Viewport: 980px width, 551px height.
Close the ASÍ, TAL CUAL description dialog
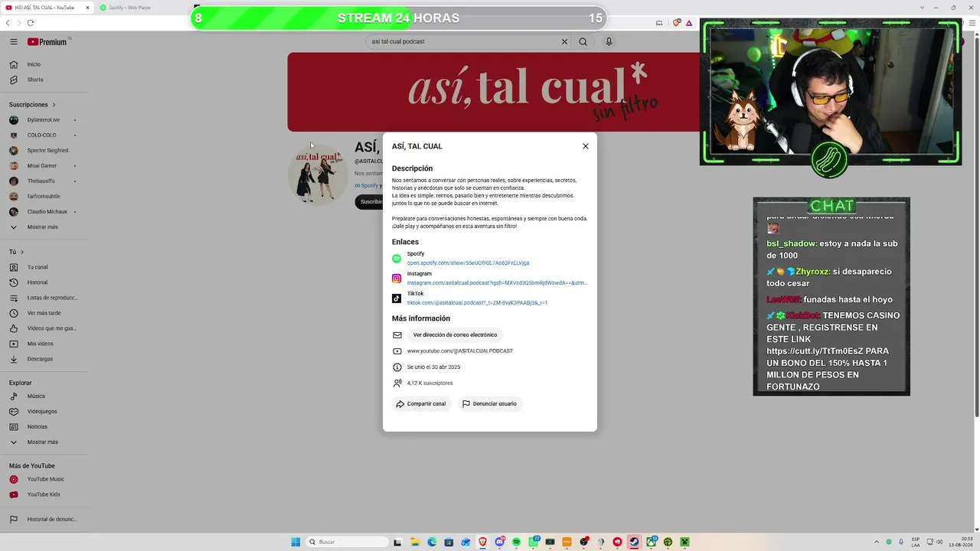click(x=586, y=146)
